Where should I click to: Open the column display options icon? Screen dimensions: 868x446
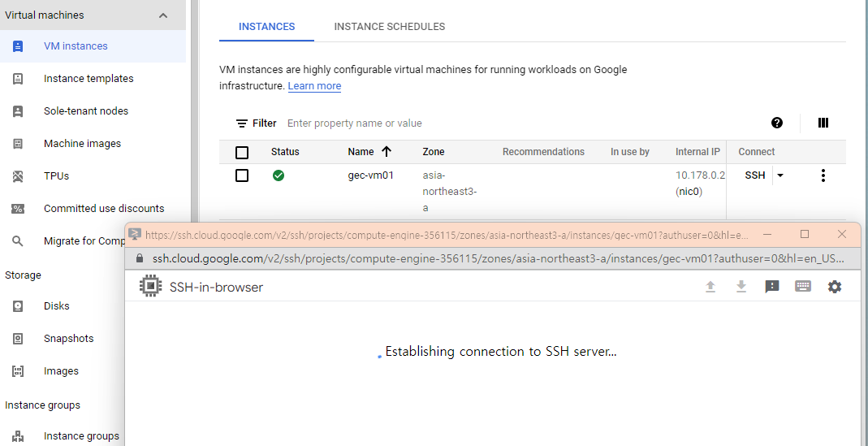[823, 123]
